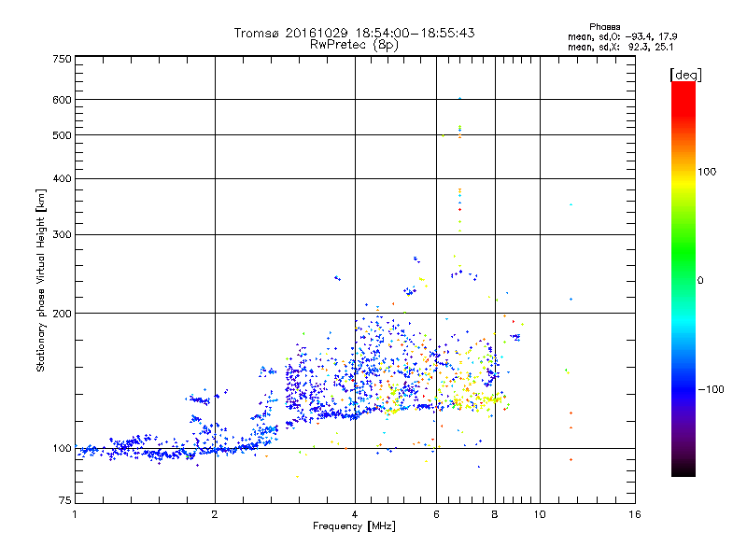Click the black bottom of the colorbar
747x560 pixels.
pyautogui.click(x=684, y=470)
